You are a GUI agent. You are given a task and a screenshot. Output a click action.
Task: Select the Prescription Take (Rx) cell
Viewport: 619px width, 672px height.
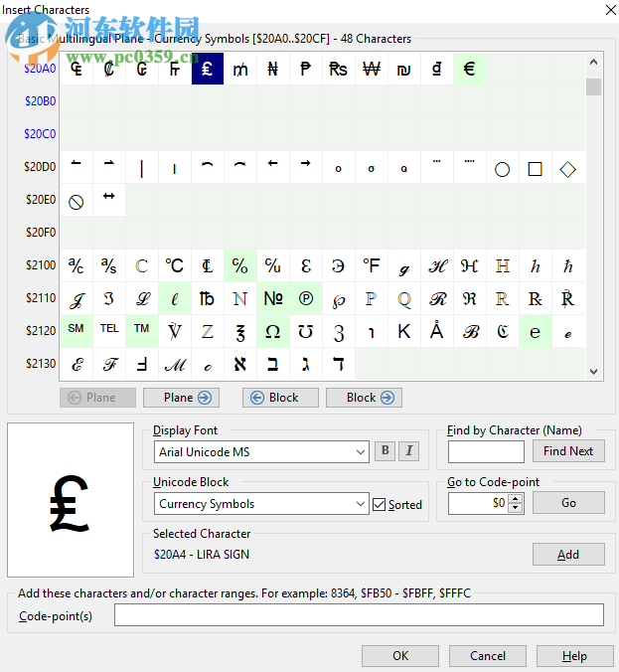click(x=535, y=298)
